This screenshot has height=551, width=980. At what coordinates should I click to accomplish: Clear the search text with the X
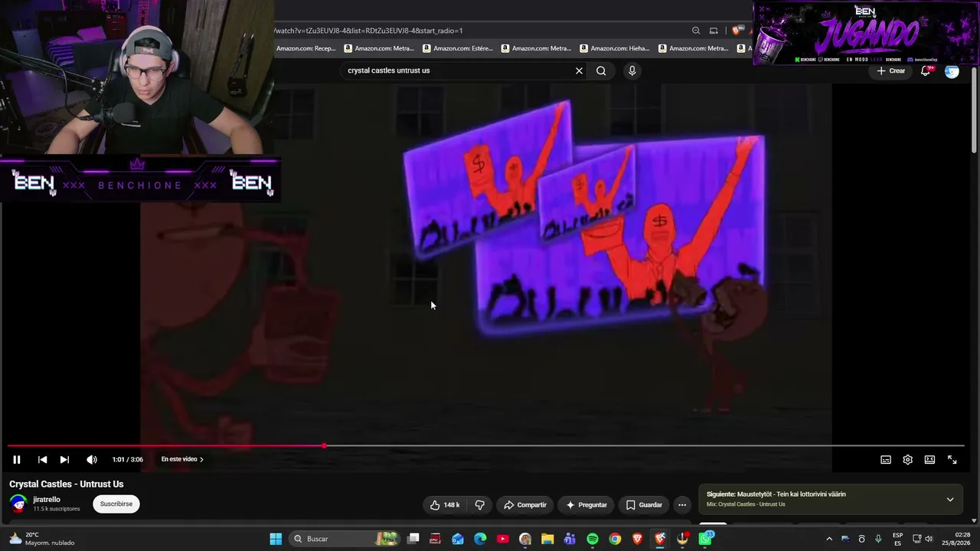(x=579, y=70)
